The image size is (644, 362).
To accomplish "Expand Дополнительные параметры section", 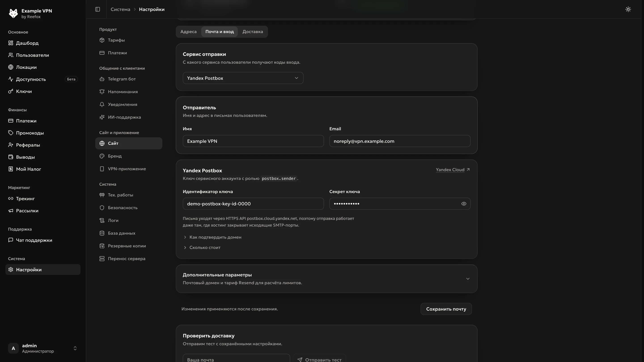I will pyautogui.click(x=326, y=279).
